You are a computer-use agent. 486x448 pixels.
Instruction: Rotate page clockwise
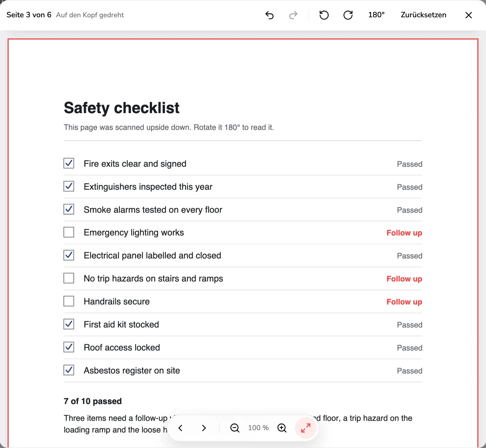coord(348,15)
